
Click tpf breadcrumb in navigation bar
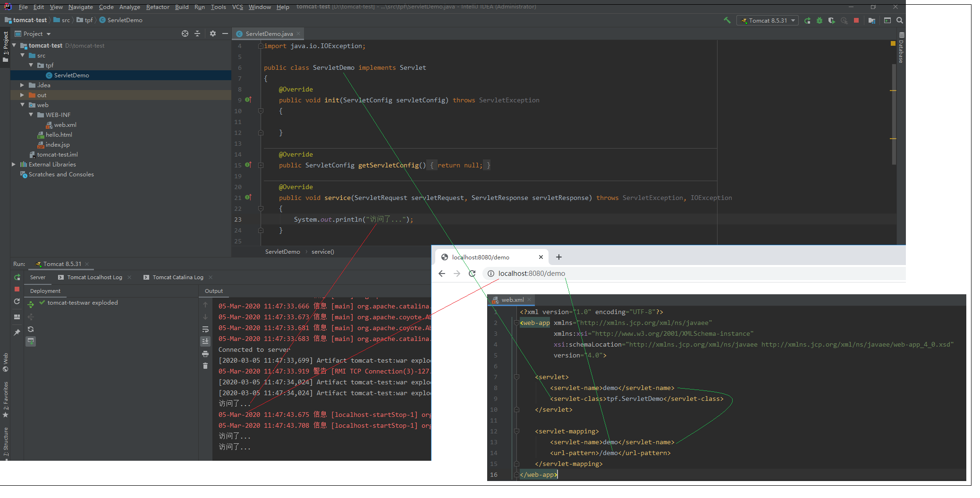(x=84, y=20)
